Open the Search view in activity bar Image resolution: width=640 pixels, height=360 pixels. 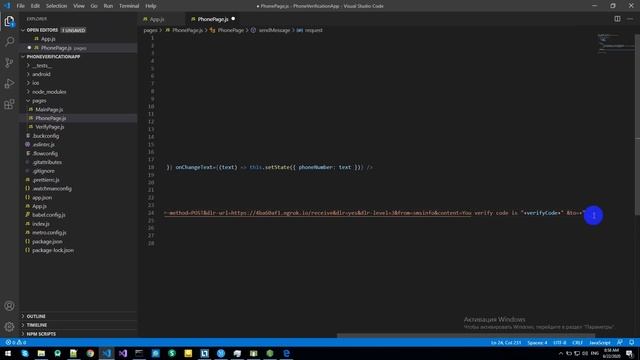coord(9,42)
